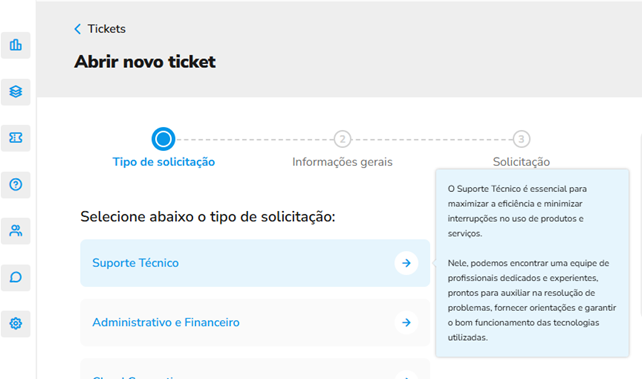Image resolution: width=642 pixels, height=379 pixels.
Task: Click the step 2 circle indicator
Action: 342,139
